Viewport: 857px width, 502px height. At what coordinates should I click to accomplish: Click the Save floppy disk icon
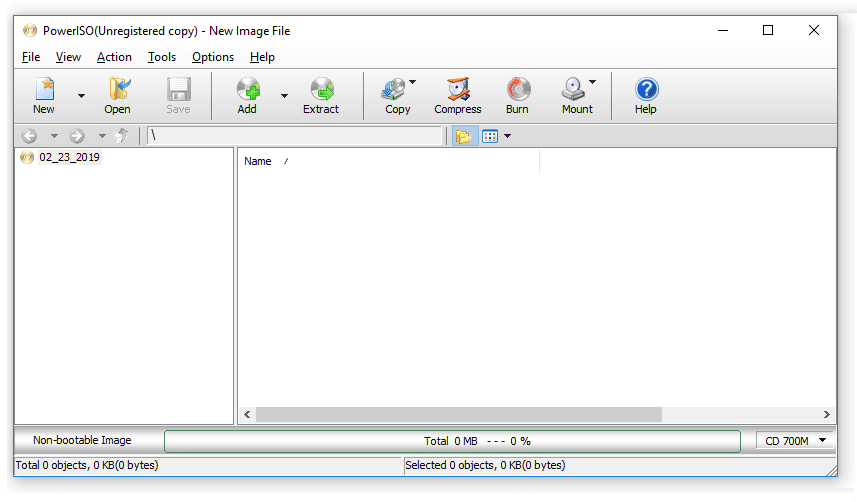point(178,89)
